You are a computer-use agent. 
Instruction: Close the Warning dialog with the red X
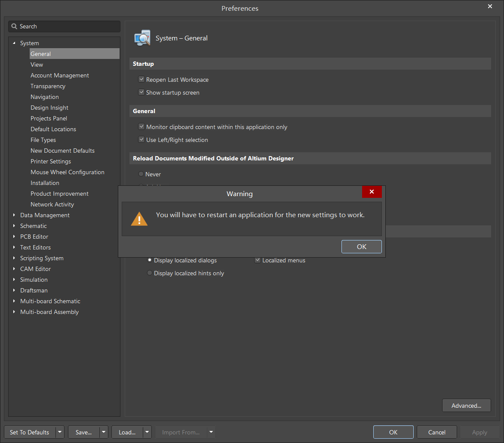[x=372, y=191]
